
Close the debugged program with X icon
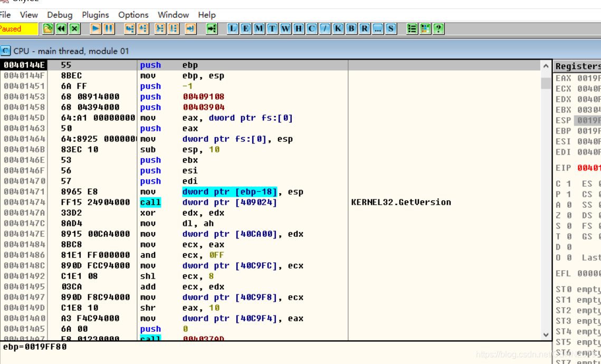75,28
